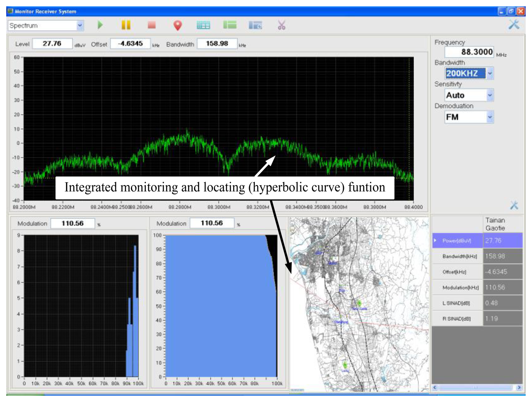
Task: Click the blue-gray panel layout icon
Action: (x=255, y=25)
